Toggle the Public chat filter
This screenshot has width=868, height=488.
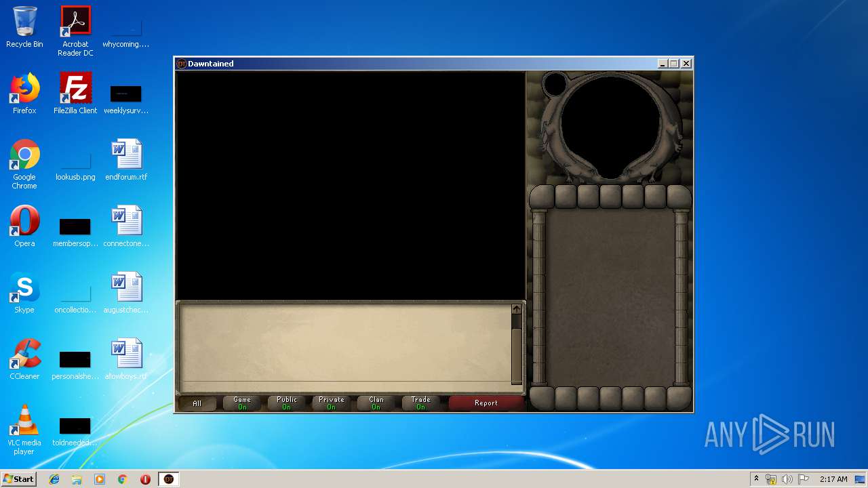coord(287,403)
